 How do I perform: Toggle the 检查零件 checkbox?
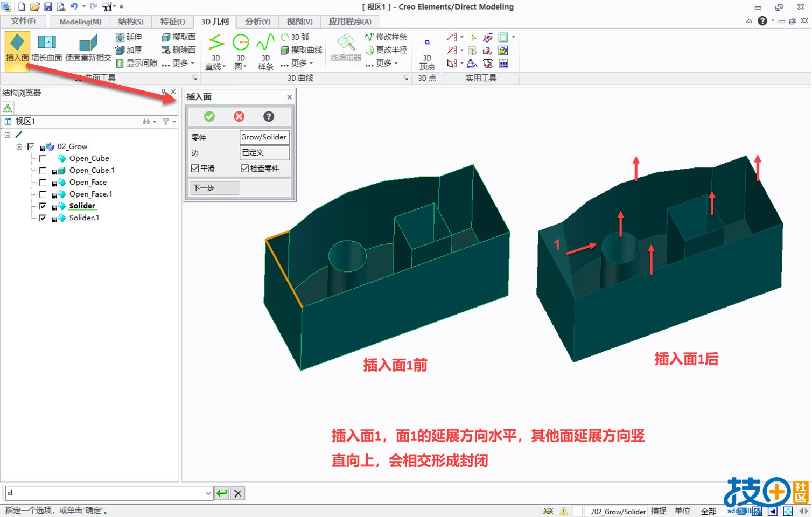coord(244,169)
